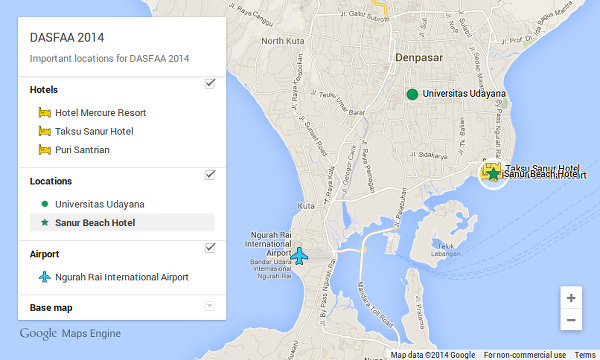Toggle the Locations layer checkbox
Screen dimensions: 600x360
point(210,174)
